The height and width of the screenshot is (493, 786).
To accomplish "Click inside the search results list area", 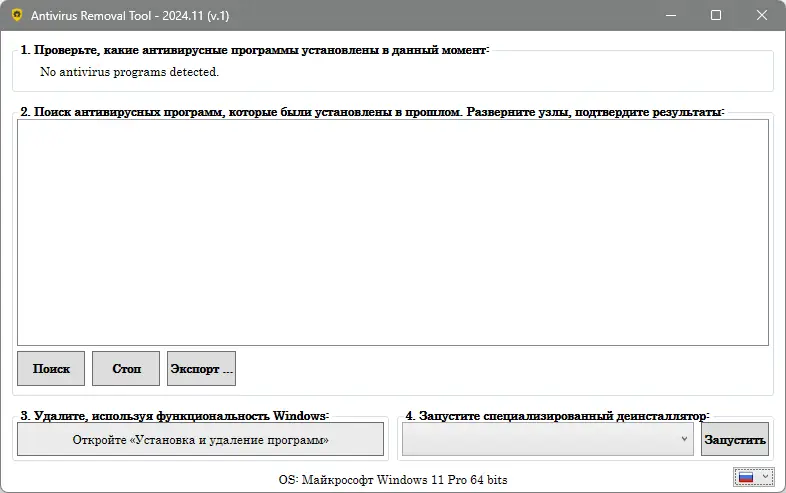I will [x=392, y=232].
